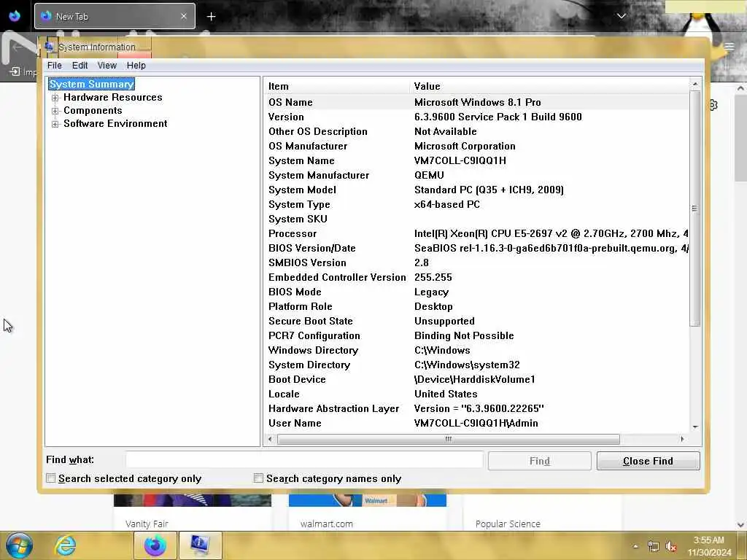This screenshot has width=747, height=560.
Task: Click the Firefox logo icon top-left
Action: pos(15,16)
